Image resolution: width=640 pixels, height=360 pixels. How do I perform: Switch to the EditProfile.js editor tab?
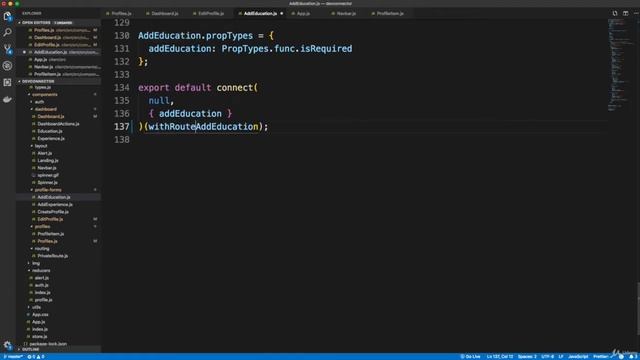point(211,13)
